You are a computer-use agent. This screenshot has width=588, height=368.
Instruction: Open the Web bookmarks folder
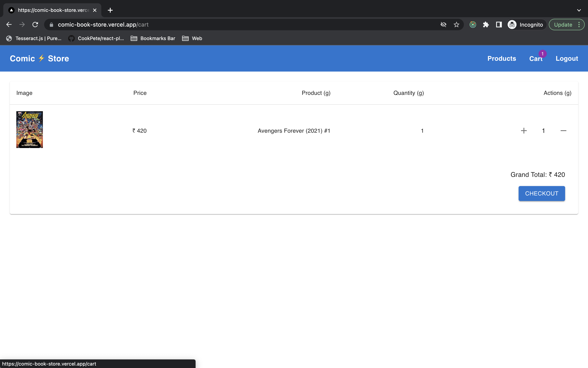point(192,38)
